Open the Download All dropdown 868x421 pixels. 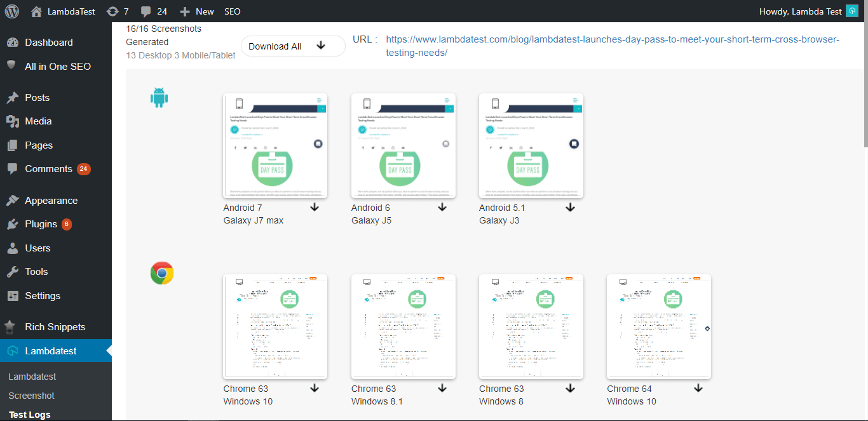292,46
